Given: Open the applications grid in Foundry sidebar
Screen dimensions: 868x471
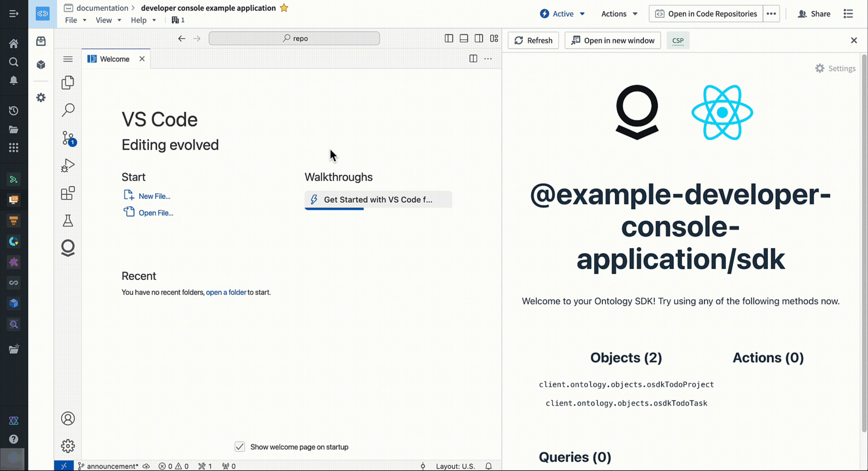Looking at the screenshot, I should [14, 148].
